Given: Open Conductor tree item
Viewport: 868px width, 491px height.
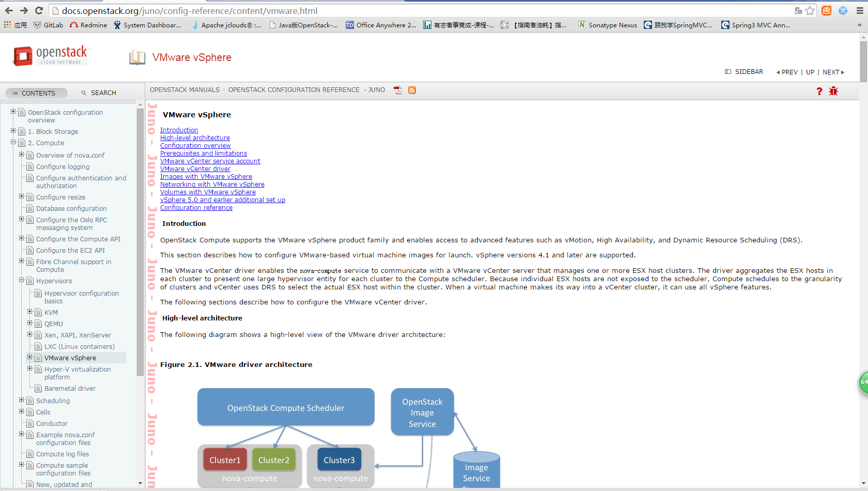Looking at the screenshot, I should 52,424.
